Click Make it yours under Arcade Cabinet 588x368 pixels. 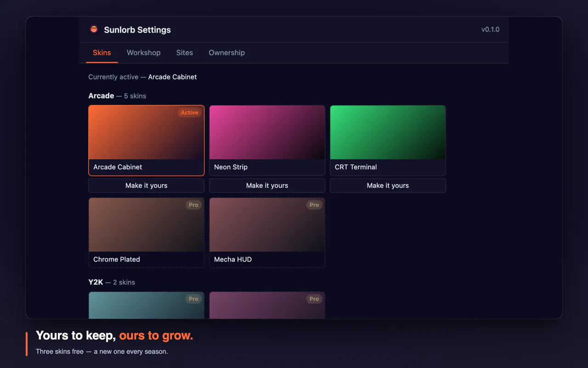(x=147, y=185)
